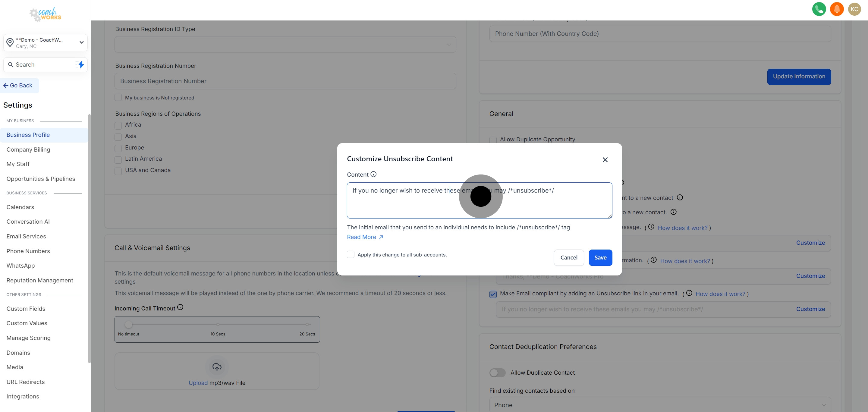Open the orange notifications bell

tap(837, 9)
